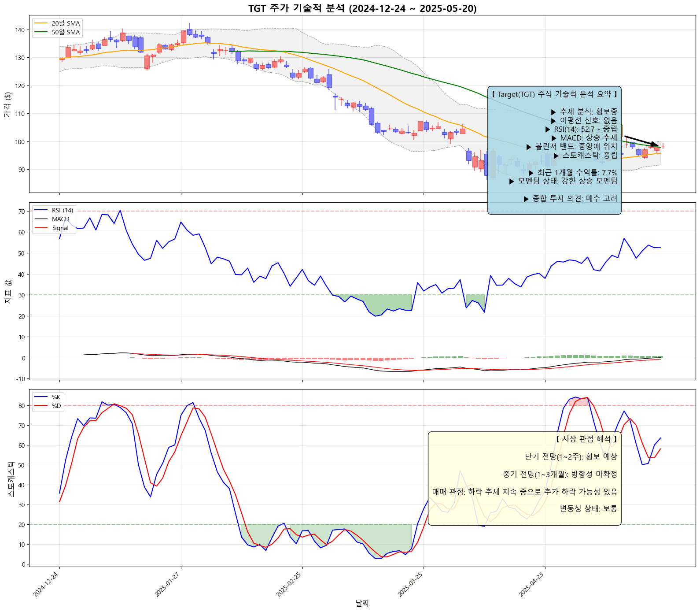The image size is (700, 612).
Task: Click the '스토캐스틱' y-axis label
Action: point(11,478)
